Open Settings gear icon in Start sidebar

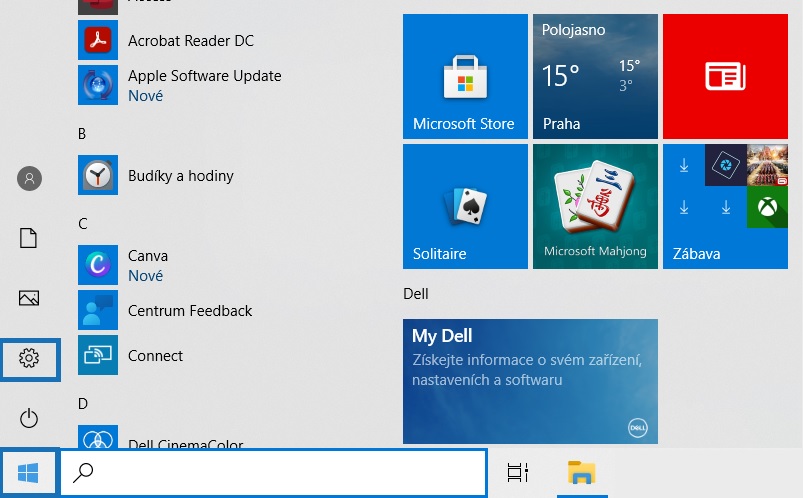(x=29, y=358)
